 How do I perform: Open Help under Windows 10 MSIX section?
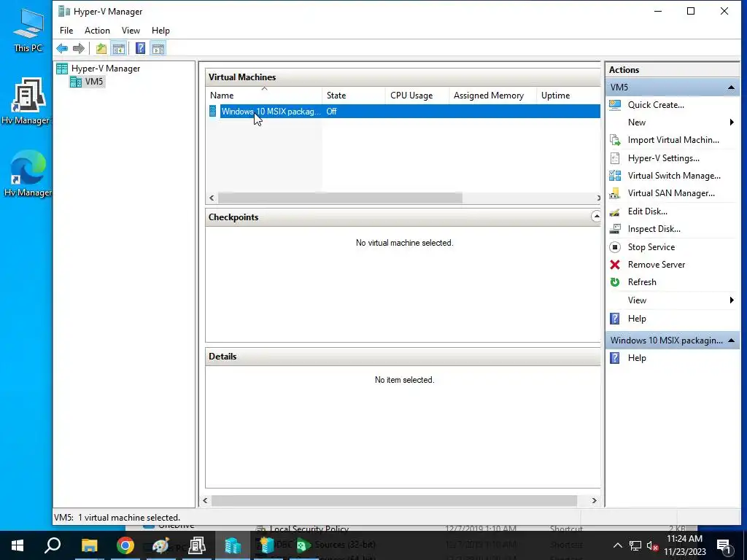(x=636, y=358)
